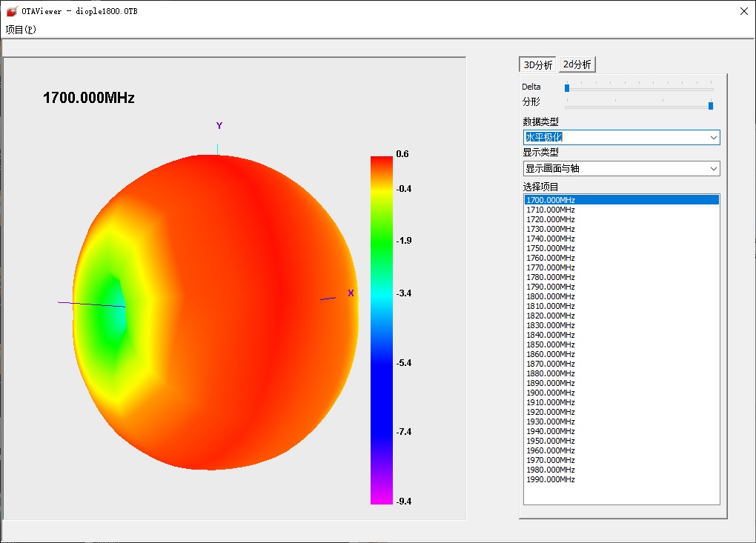Select 1930.000MHz in the list

pos(622,422)
